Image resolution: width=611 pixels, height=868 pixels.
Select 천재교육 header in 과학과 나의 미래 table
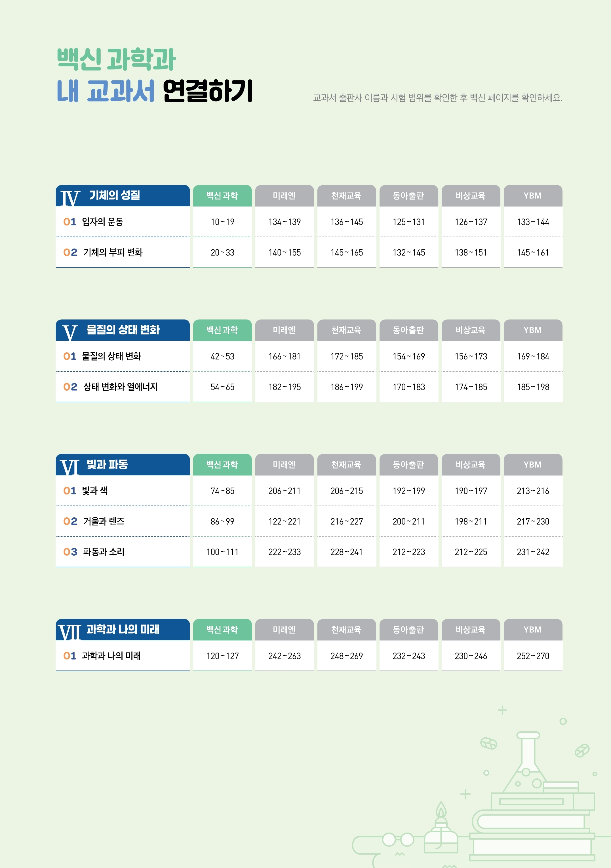tap(347, 629)
